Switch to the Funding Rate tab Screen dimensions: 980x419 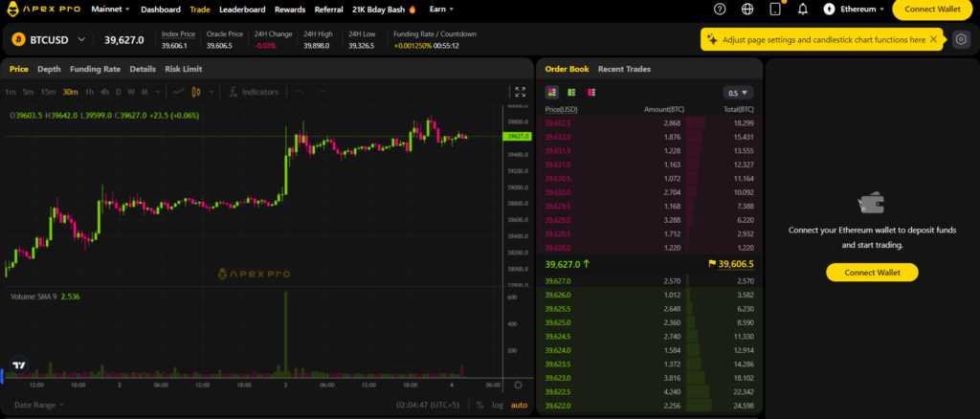tap(95, 69)
